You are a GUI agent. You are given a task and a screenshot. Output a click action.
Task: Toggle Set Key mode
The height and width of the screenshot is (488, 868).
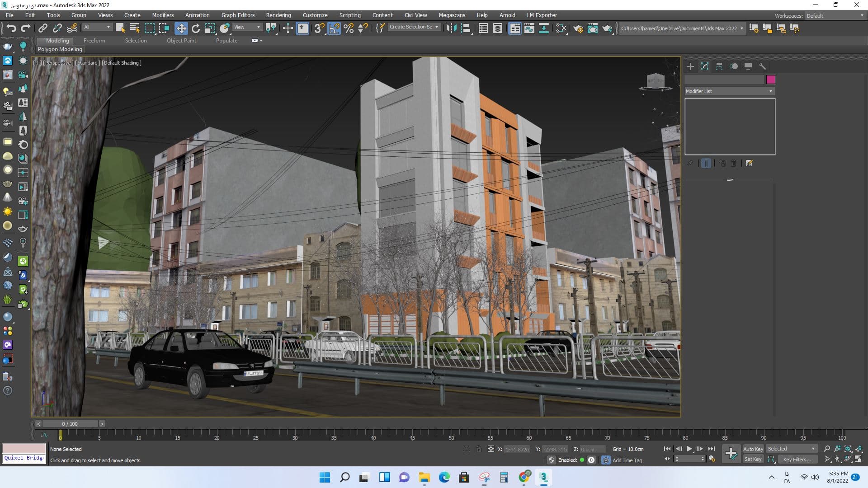tap(753, 460)
